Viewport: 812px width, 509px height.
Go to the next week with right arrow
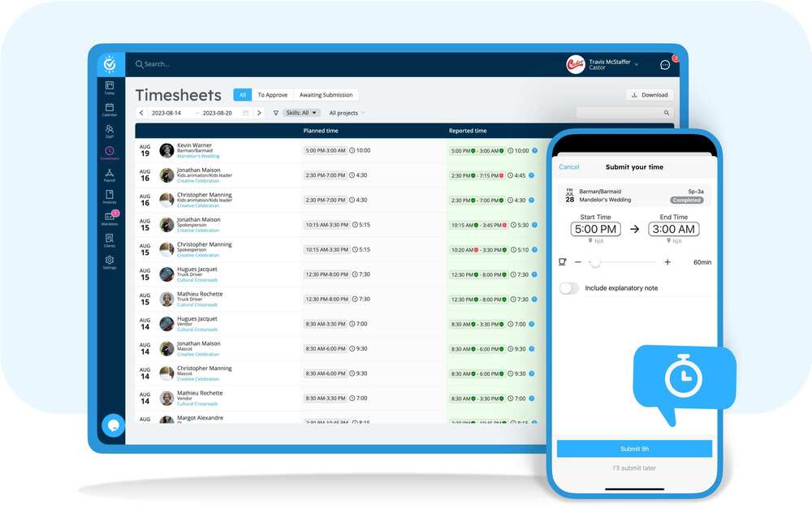259,113
